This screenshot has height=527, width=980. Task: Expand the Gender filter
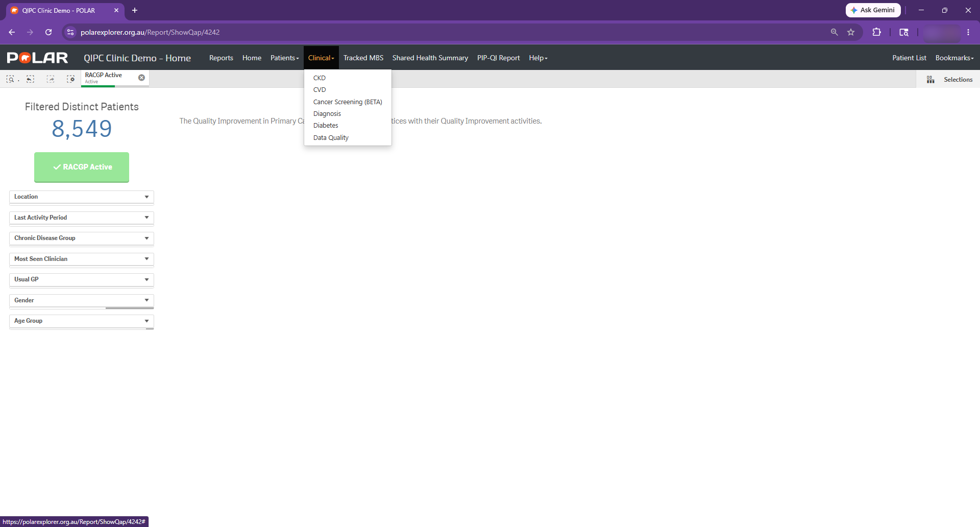(82, 300)
